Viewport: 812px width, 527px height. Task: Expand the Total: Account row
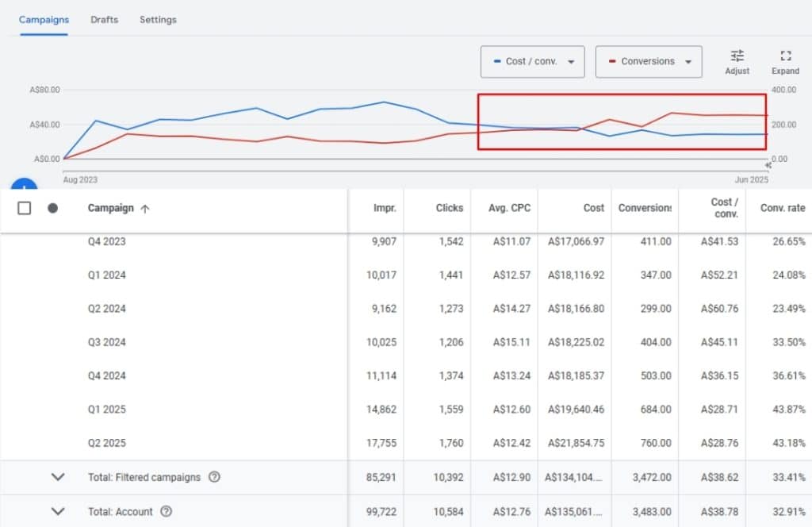pyautogui.click(x=57, y=512)
